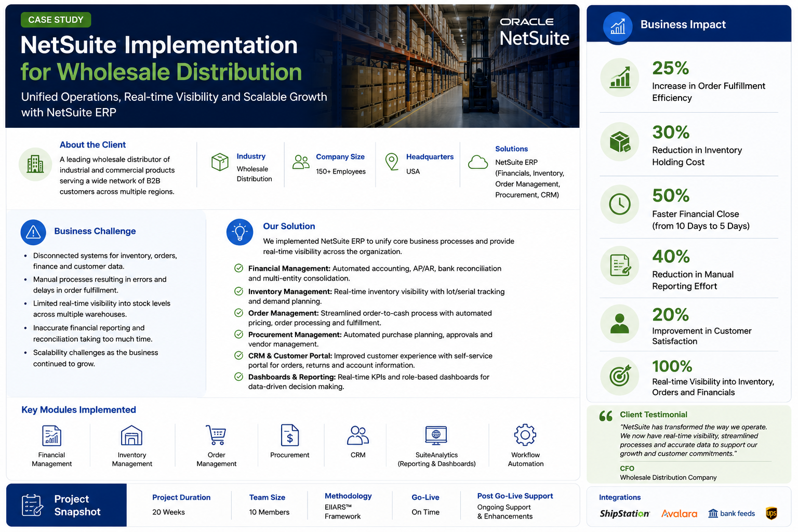This screenshot has height=532, width=798.
Task: Click the growth bars icon beside 25%
Action: (x=620, y=77)
